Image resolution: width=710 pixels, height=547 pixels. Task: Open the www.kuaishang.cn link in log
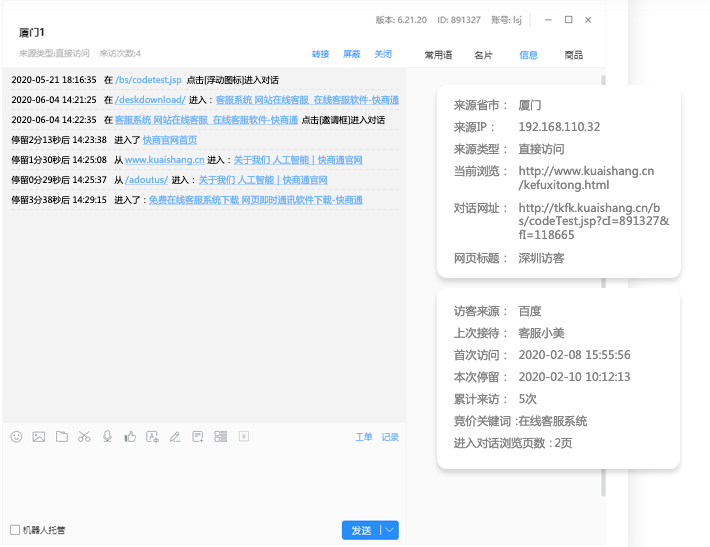click(164, 160)
